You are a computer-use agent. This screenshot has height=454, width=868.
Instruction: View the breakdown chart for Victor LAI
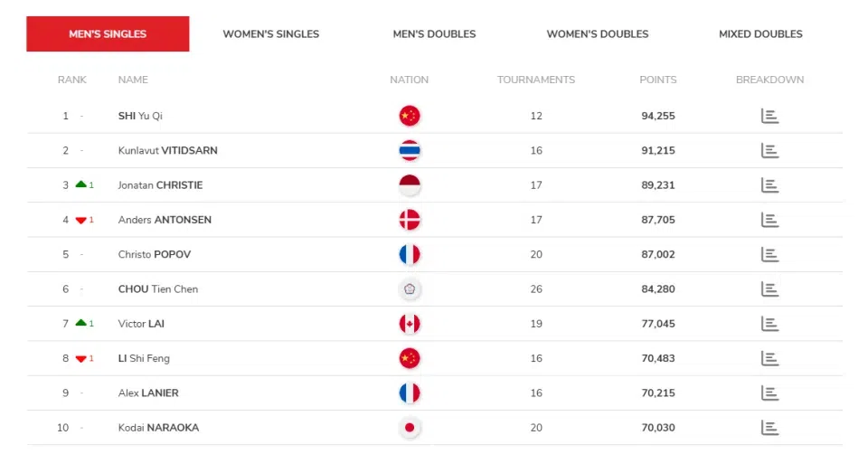pos(769,324)
